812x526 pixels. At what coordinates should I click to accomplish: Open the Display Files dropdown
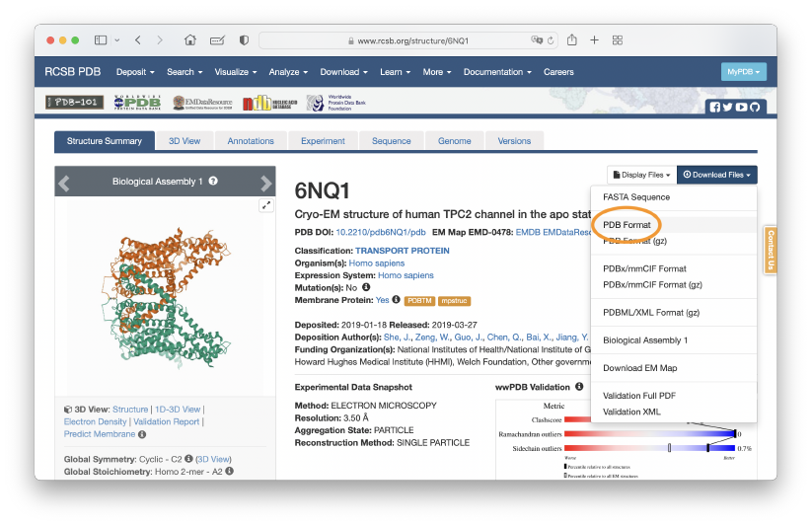[x=641, y=175]
